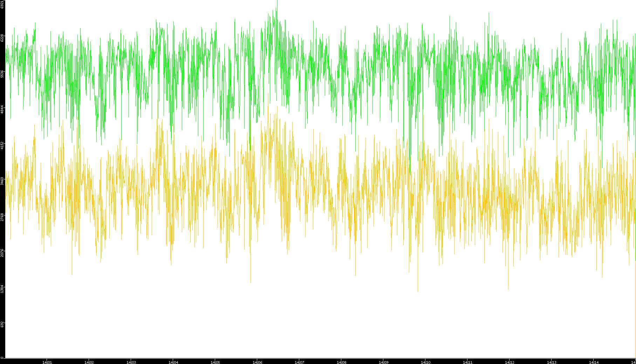Click the 4152 y-axis label
The height and width of the screenshot is (364, 636).
2,145
